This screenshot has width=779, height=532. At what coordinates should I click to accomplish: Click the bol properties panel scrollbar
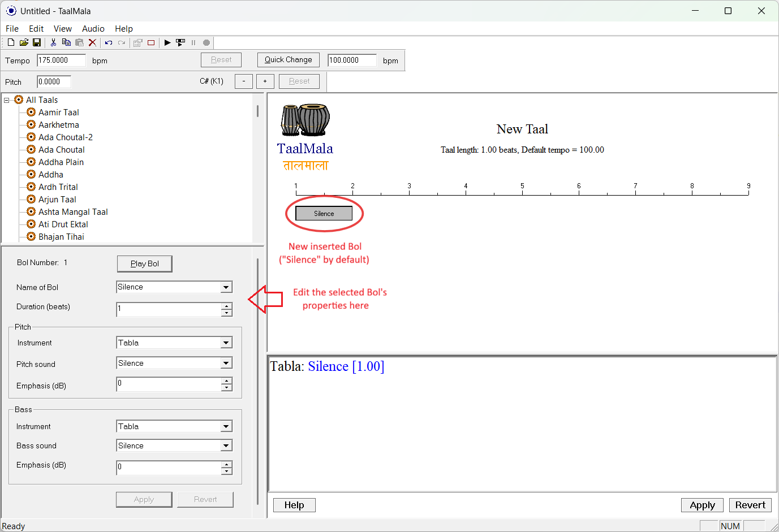257,382
